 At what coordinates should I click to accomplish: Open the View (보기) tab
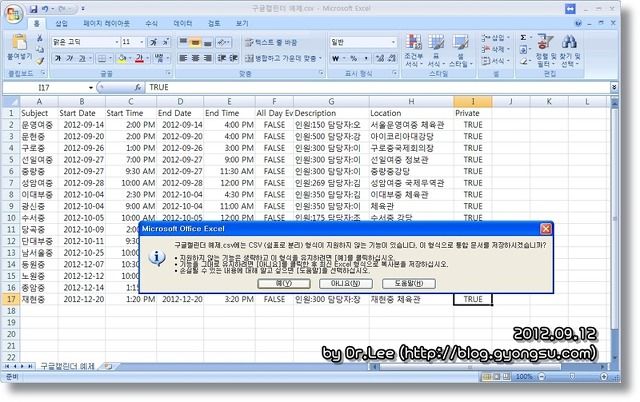coord(242,24)
